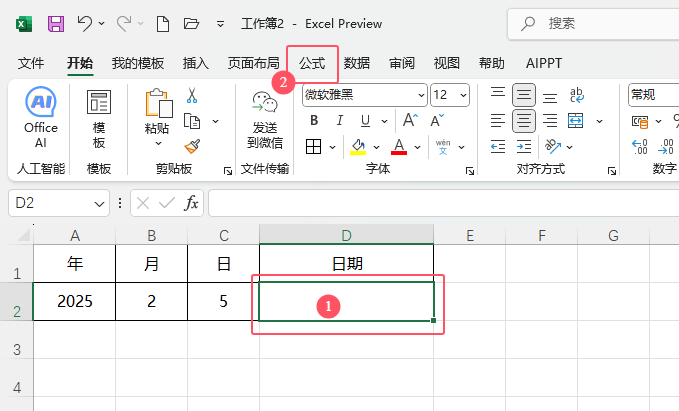This screenshot has height=411, width=679.
Task: Expand the merge cells dropdown arrow
Action: point(599,121)
